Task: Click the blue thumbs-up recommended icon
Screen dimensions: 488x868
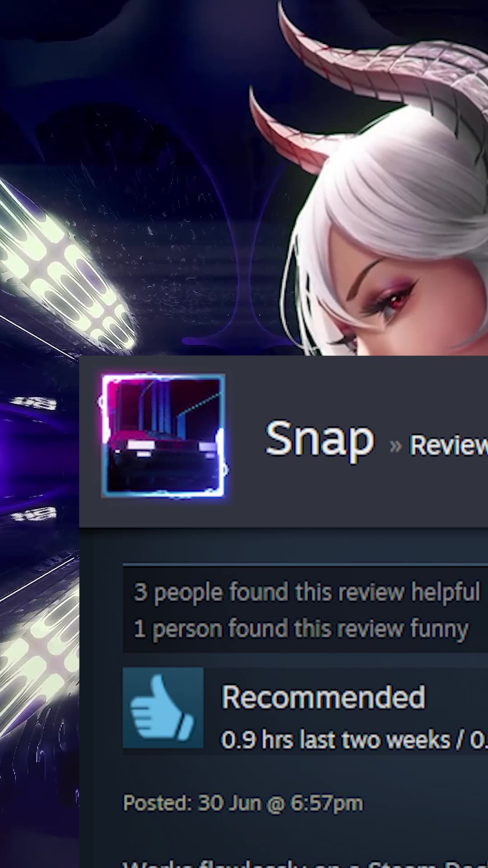Action: tap(163, 708)
